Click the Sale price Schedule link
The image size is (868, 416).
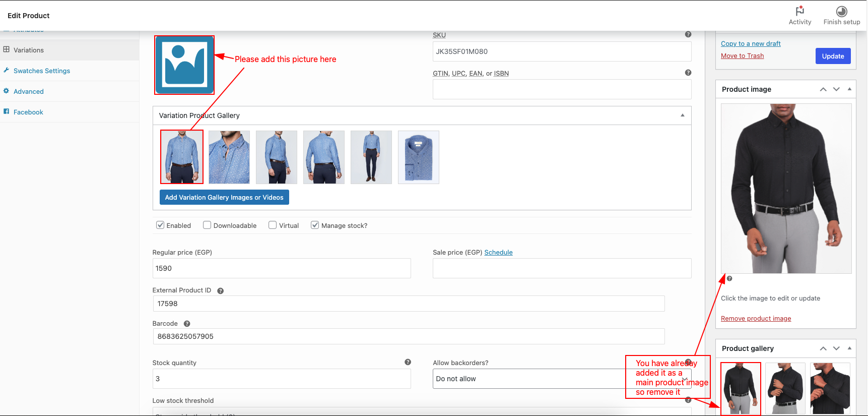[x=498, y=252]
